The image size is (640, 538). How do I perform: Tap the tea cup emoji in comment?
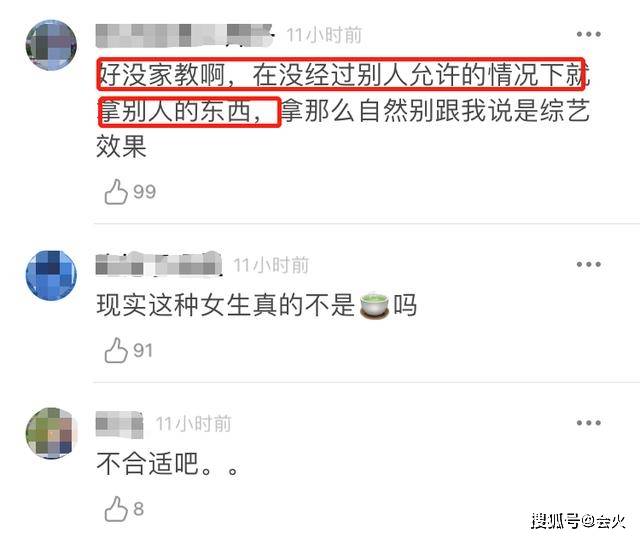pyautogui.click(x=374, y=306)
